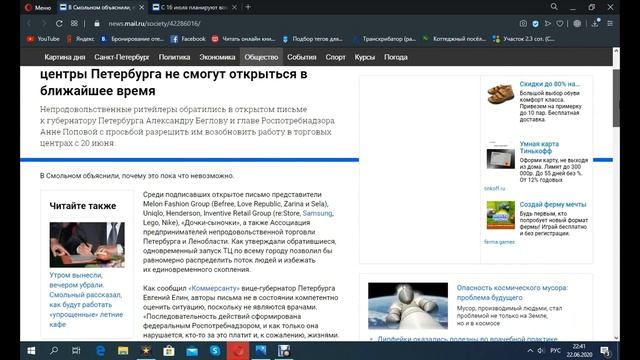
Task: Close the 'С 16 июля планируют' tab
Action: pyautogui.click(x=234, y=7)
